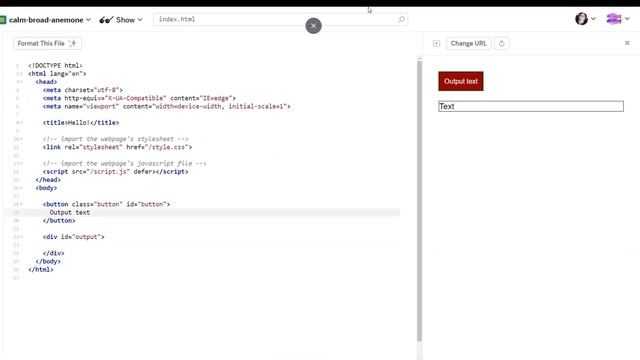Click the script src="/script.js" line
The height and width of the screenshot is (360, 640).
click(x=116, y=171)
